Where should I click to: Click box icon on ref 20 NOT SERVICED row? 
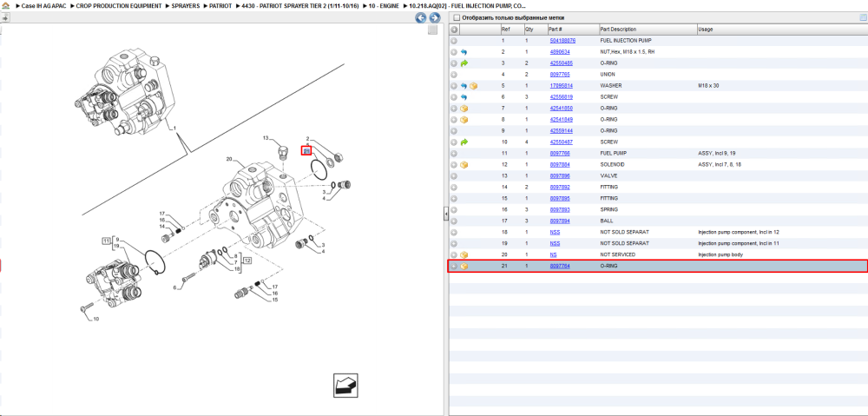click(x=464, y=254)
